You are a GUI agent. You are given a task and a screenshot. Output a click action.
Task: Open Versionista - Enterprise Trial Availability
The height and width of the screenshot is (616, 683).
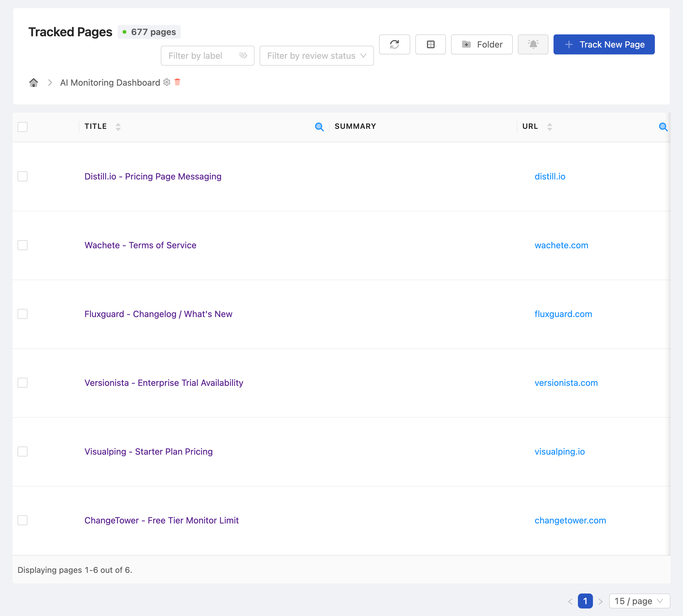point(164,383)
